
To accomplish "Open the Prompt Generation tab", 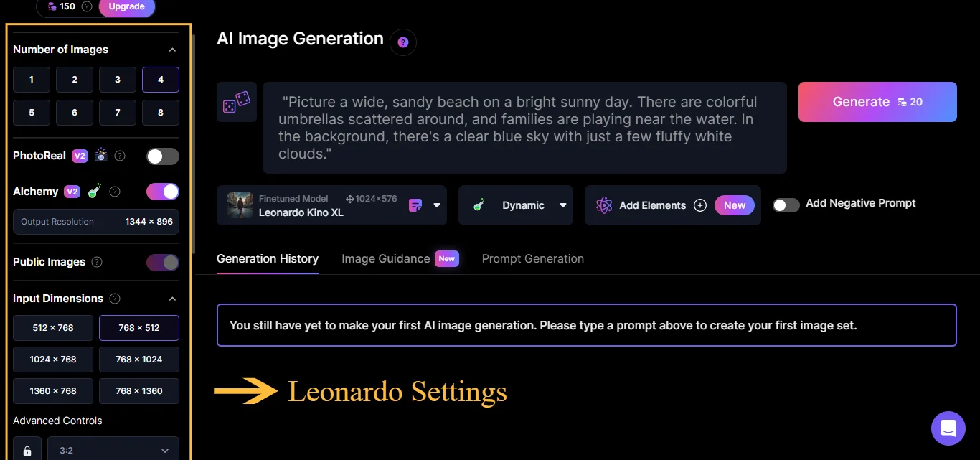I will [532, 258].
